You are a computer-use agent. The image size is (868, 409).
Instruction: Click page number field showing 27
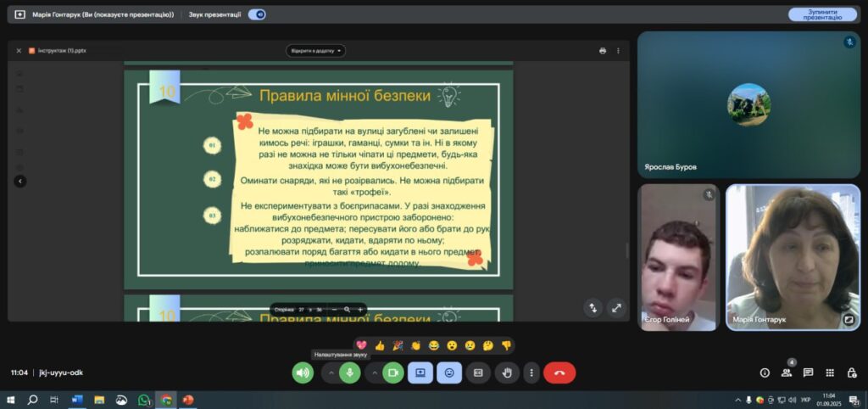pos(302,310)
